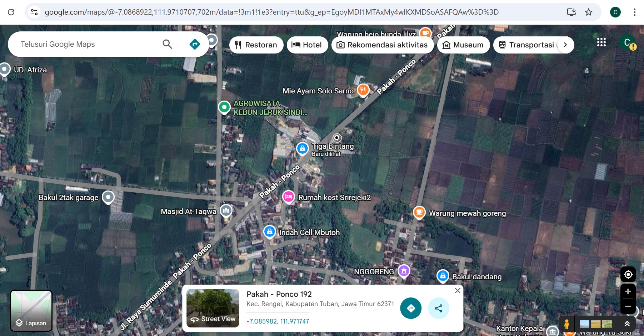Share the Pakah - Ponco 192 location
Image resolution: width=644 pixels, height=336 pixels.
pos(439,308)
